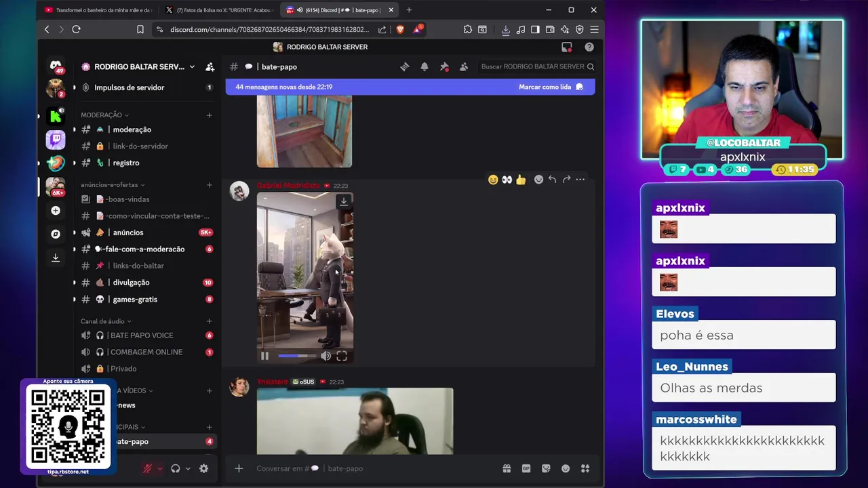The height and width of the screenshot is (488, 868).
Task: Create channel in MODERAÇÃO category
Action: click(209, 115)
